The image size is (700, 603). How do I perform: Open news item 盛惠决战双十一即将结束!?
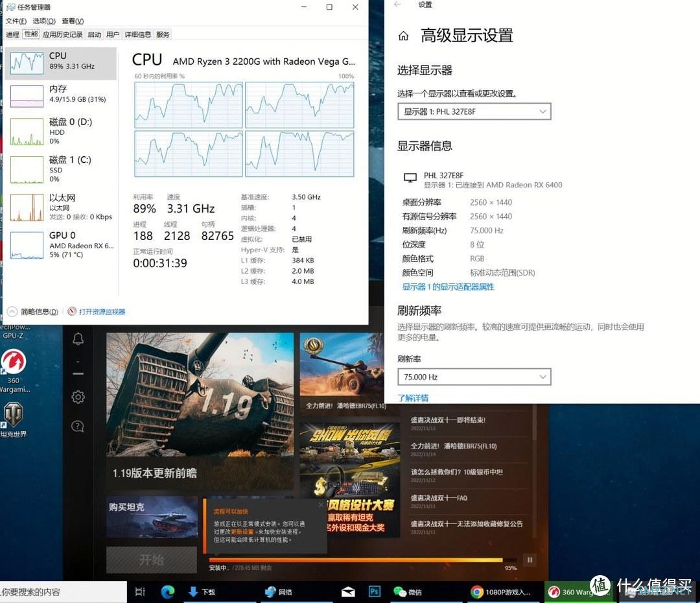click(448, 420)
